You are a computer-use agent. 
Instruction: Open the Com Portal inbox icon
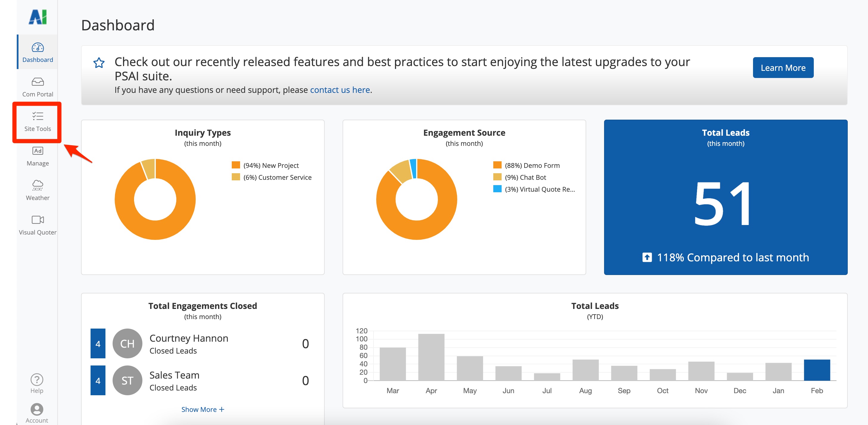click(38, 82)
